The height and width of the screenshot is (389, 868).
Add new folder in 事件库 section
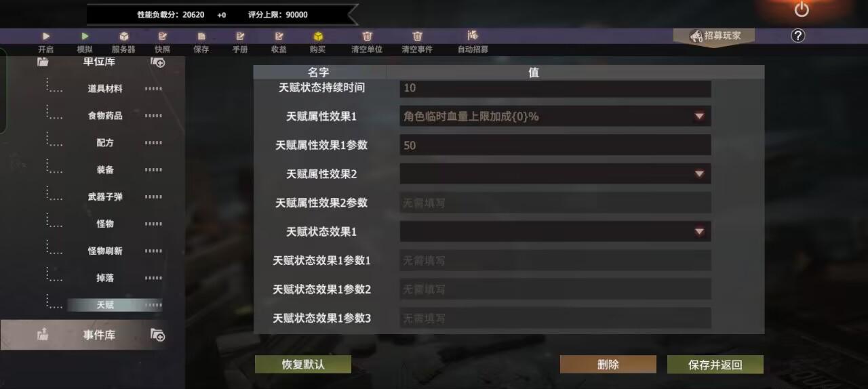tap(157, 335)
